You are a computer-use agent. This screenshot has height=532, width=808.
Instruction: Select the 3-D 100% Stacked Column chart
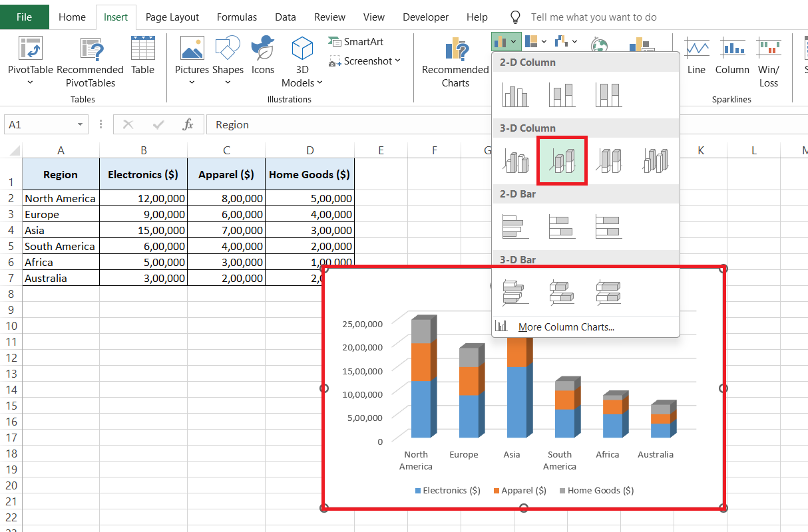608,161
